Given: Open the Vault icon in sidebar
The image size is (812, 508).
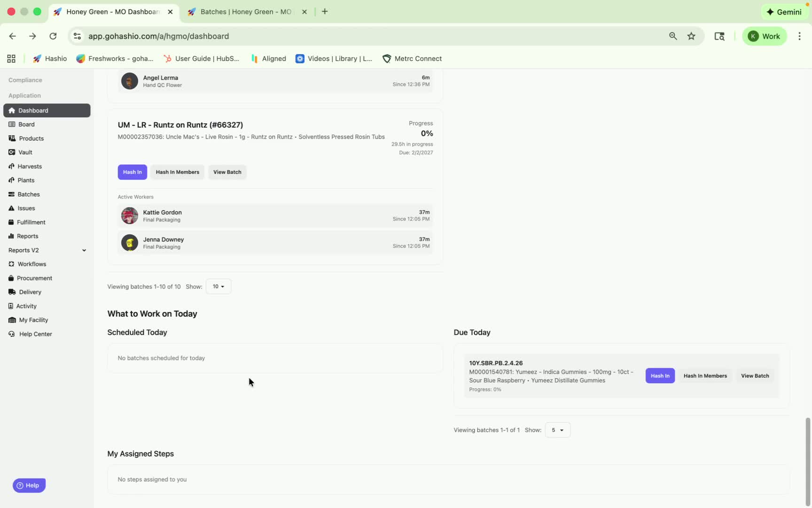Looking at the screenshot, I should (12, 152).
